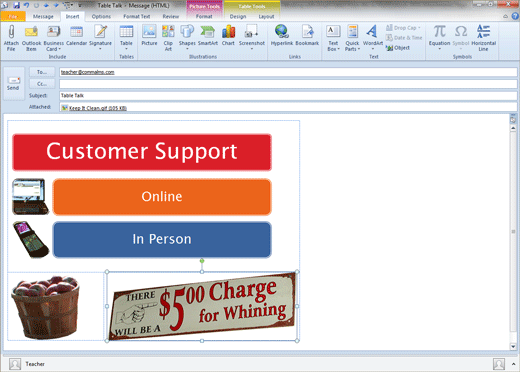Viewport: 520px width, 372px height.
Task: Select the cell phone picture
Action: coord(31,239)
